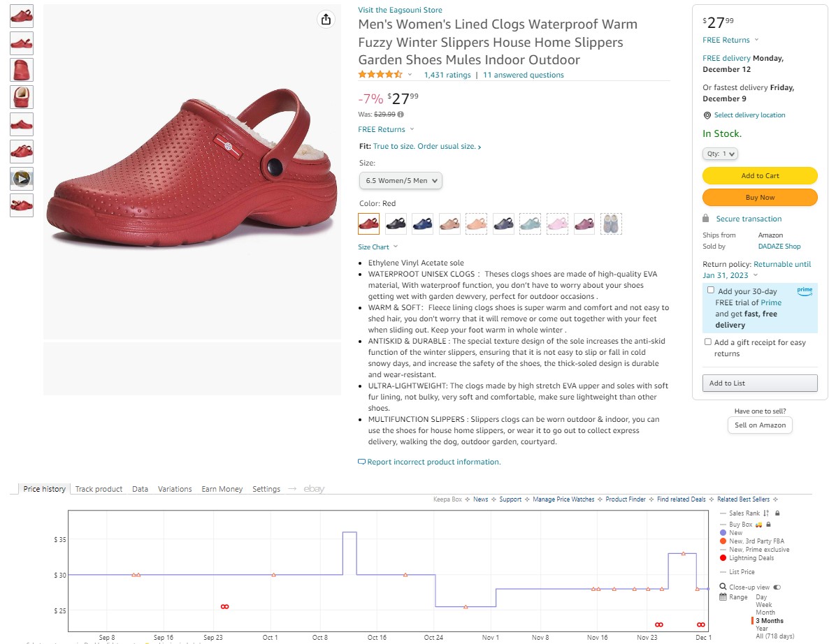Screen dimensions: 829x644
Task: Open the Size dropdown
Action: point(401,181)
